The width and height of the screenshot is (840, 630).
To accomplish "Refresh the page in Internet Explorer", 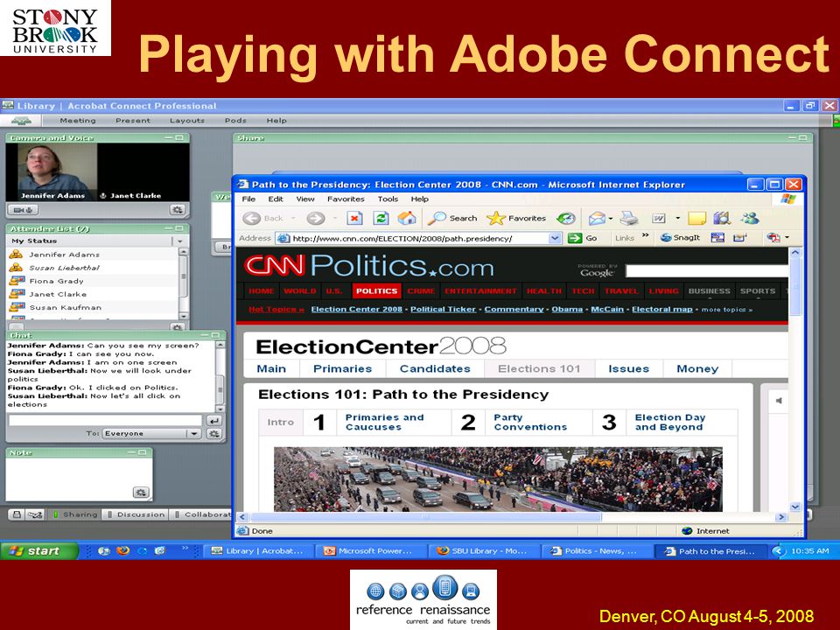I will pyautogui.click(x=381, y=218).
